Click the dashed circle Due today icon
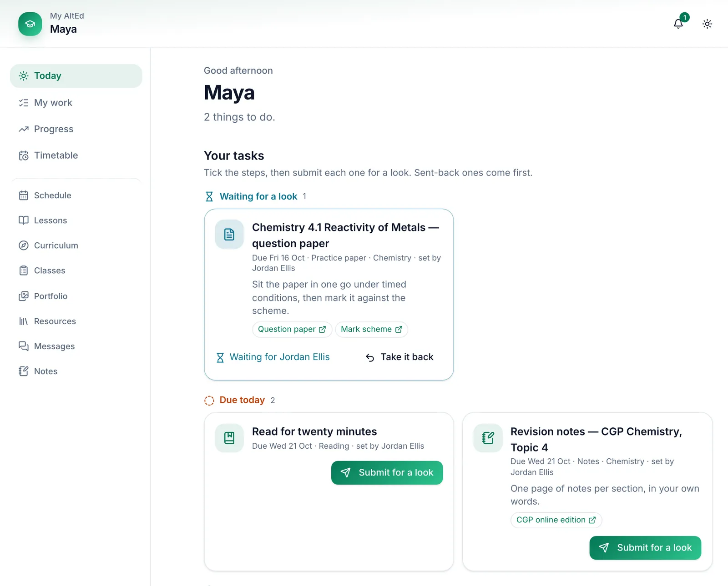The height and width of the screenshot is (586, 728). pos(209,400)
